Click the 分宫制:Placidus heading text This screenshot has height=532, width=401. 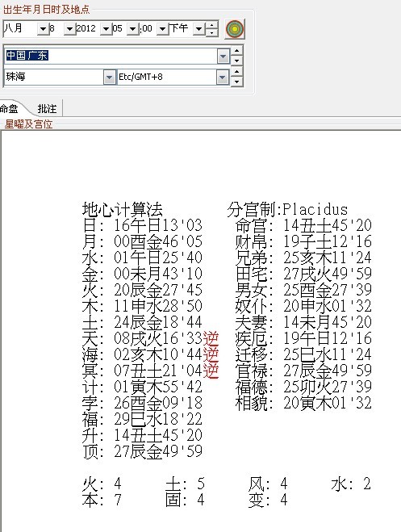pos(287,209)
